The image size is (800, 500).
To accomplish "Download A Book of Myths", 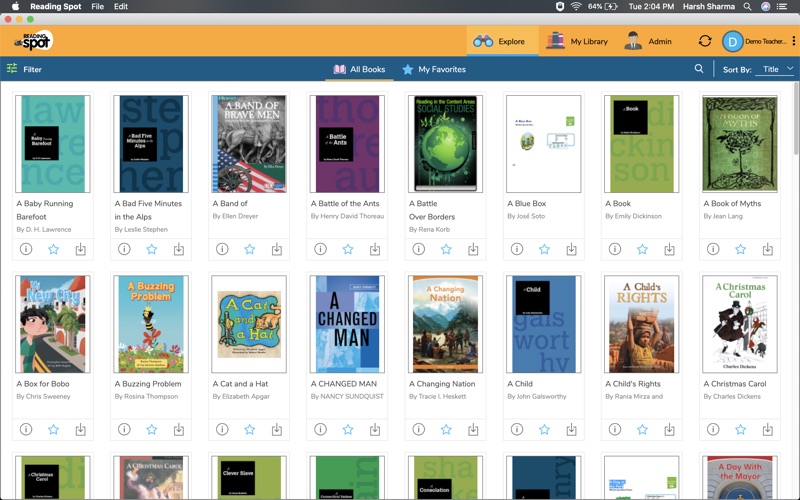I will [x=767, y=249].
